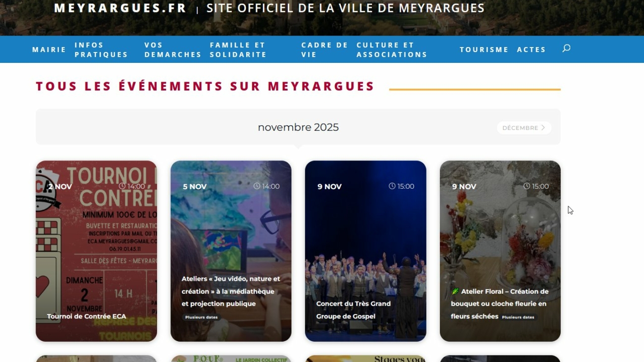Go to next month with Décembre button
Image resolution: width=644 pixels, height=362 pixels.
524,128
